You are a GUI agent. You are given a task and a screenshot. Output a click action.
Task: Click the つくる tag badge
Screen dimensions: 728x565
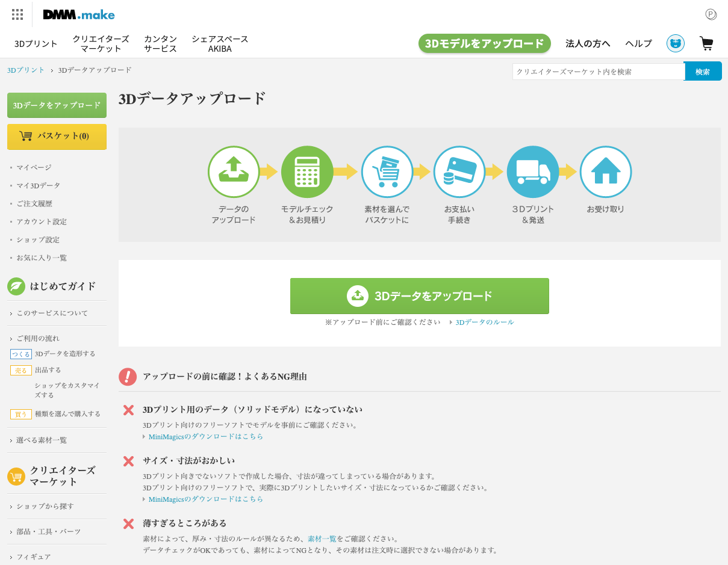[x=21, y=354]
